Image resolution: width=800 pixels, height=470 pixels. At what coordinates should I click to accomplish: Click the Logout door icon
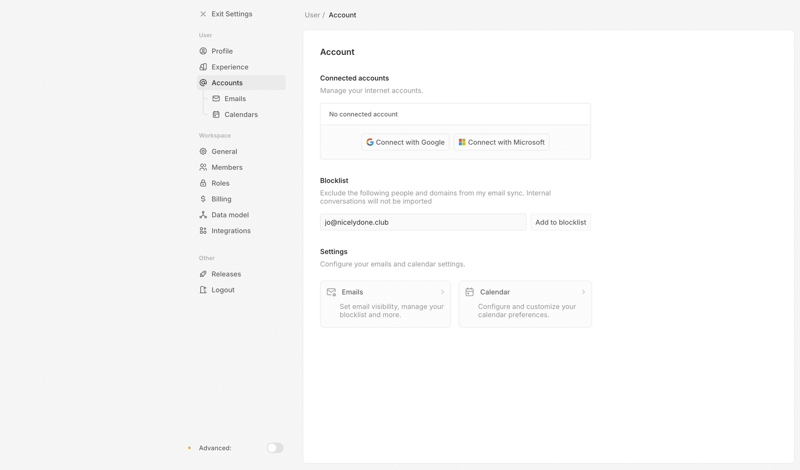click(203, 290)
